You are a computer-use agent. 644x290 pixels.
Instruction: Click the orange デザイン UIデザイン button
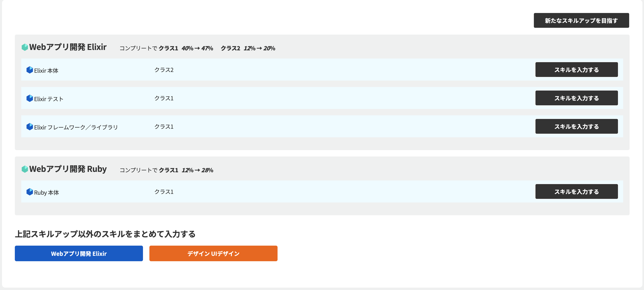[x=213, y=254]
